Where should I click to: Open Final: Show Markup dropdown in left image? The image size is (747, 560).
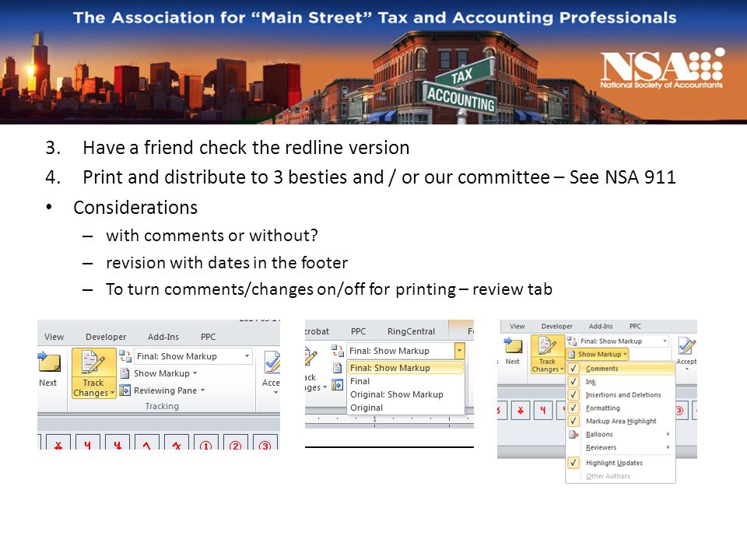pos(247,356)
